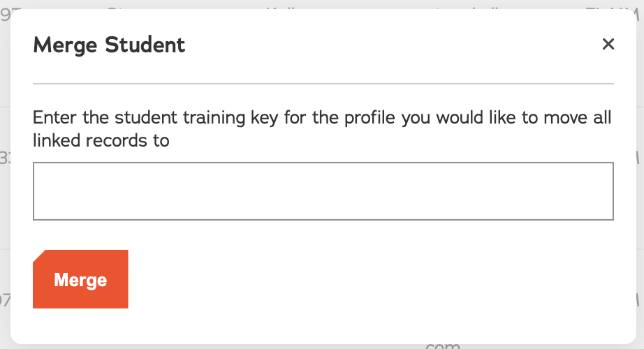The width and height of the screenshot is (644, 349).
Task: Click the Merge Student dialog title
Action: coord(109,45)
